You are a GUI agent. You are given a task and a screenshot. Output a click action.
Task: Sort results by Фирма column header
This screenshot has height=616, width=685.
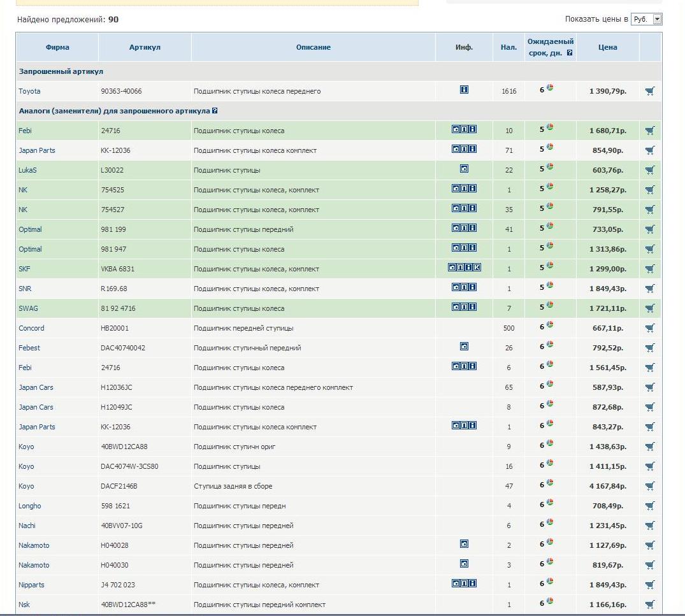tap(57, 47)
